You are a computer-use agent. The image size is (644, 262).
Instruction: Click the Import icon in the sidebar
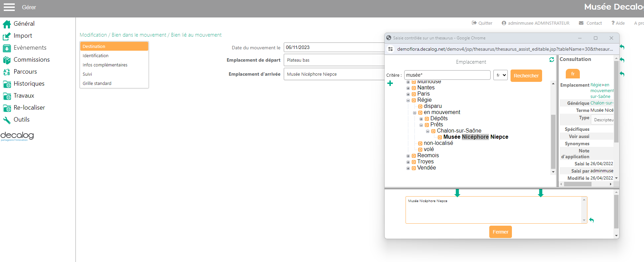click(x=7, y=36)
